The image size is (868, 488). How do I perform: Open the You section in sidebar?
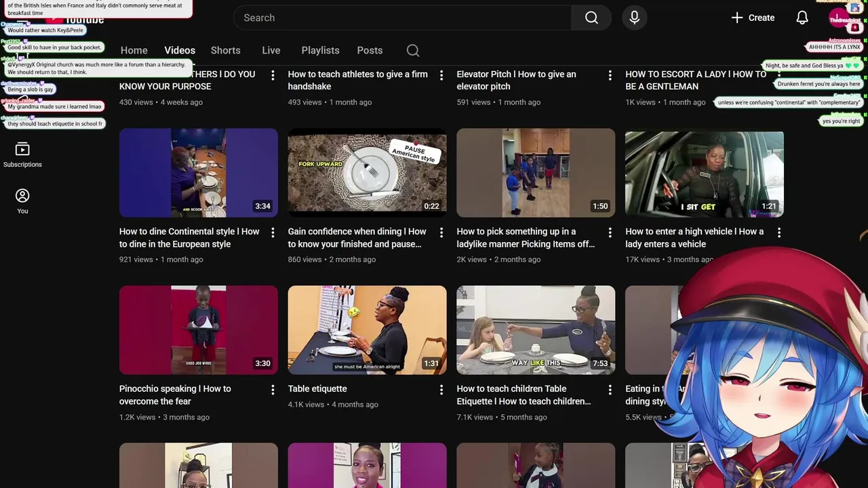coord(22,201)
